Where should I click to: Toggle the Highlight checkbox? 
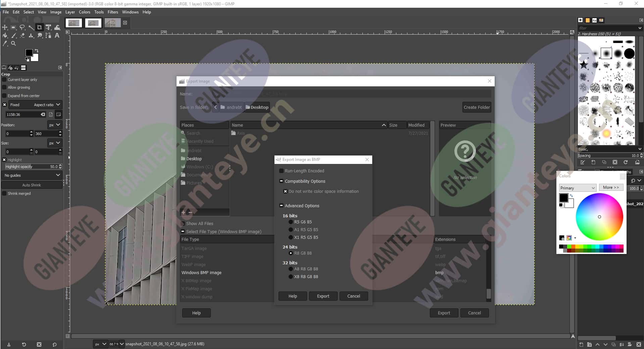click(x=4, y=160)
